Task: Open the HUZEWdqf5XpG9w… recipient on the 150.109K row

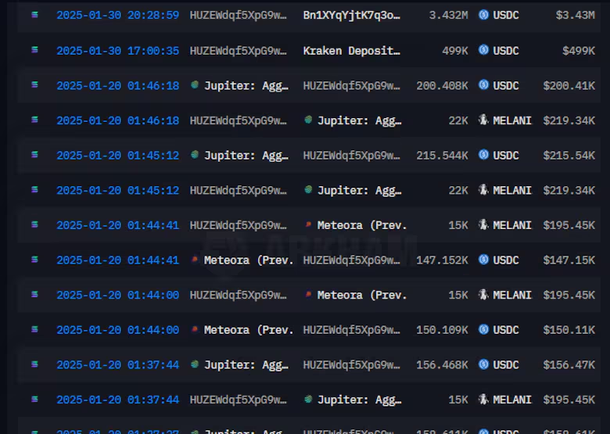Action: pos(352,330)
